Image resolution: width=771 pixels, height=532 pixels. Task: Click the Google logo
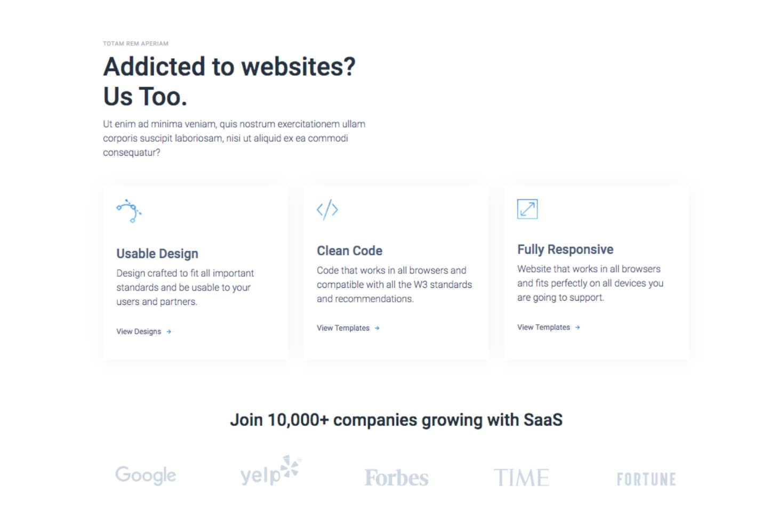146,475
